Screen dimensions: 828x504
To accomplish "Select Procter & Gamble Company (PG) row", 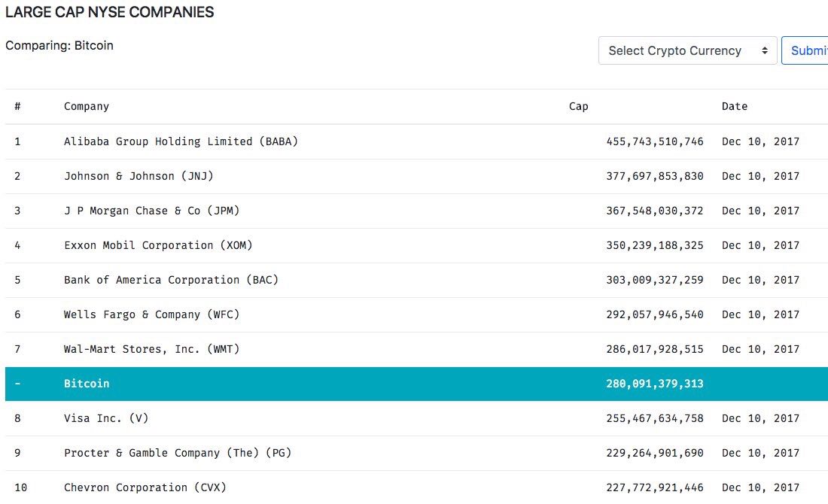I will (x=177, y=453).
